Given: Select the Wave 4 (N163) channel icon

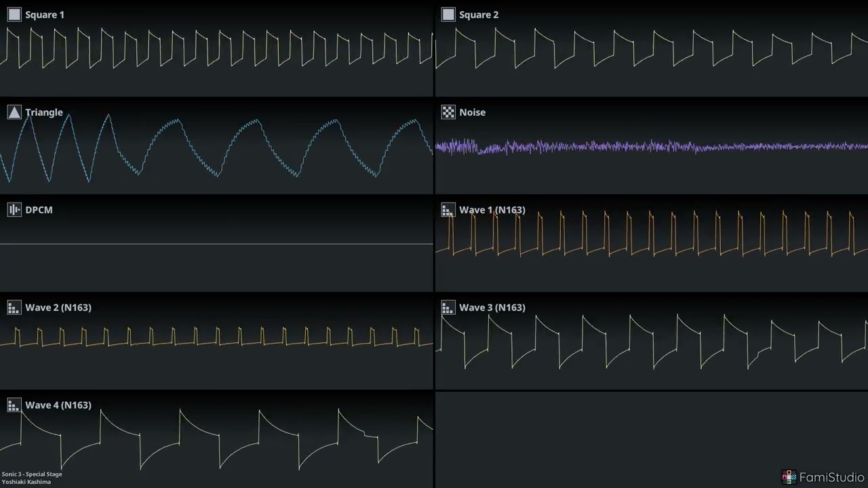Looking at the screenshot, I should (14, 405).
